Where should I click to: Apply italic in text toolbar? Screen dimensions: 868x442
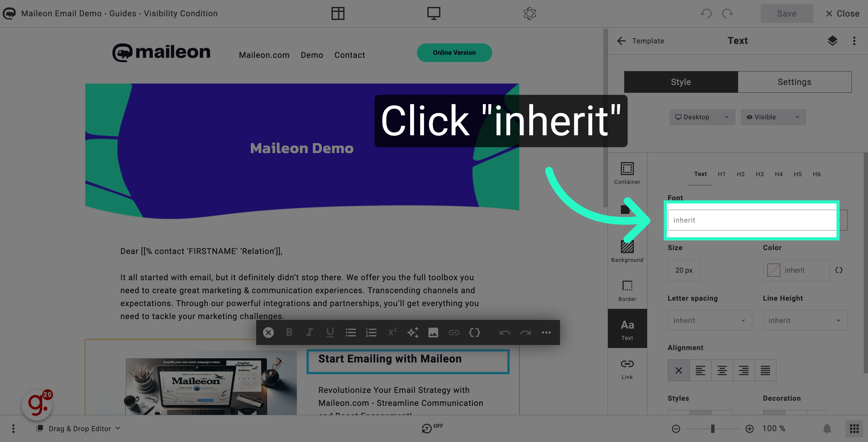pos(309,333)
